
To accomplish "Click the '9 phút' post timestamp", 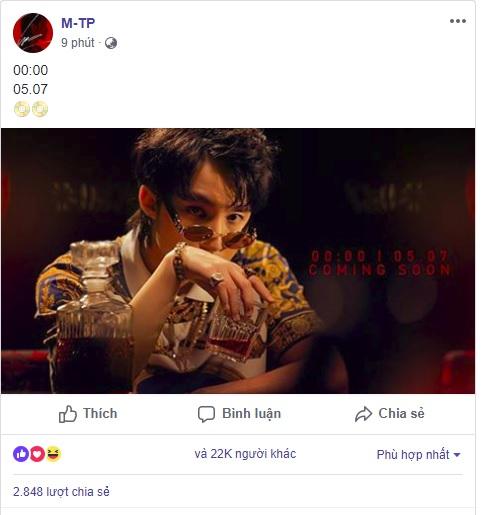I will pyautogui.click(x=78, y=43).
